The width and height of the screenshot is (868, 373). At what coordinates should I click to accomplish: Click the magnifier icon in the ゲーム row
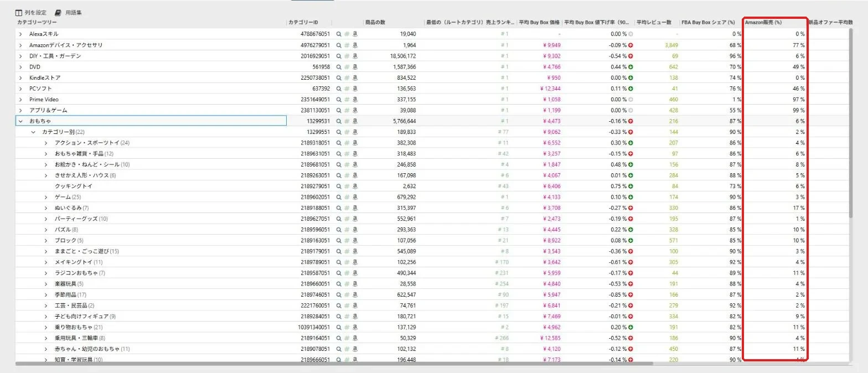[339, 197]
